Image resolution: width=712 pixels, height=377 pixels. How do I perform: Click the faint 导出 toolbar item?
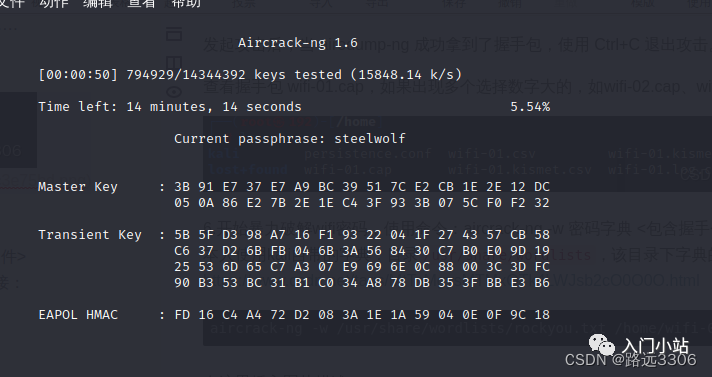[377, 4]
